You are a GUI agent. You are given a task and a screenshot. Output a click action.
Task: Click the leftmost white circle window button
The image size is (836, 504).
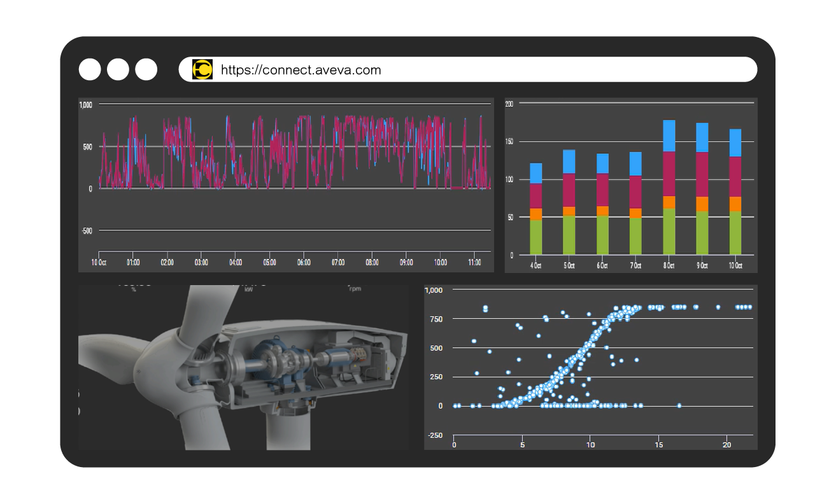[90, 69]
